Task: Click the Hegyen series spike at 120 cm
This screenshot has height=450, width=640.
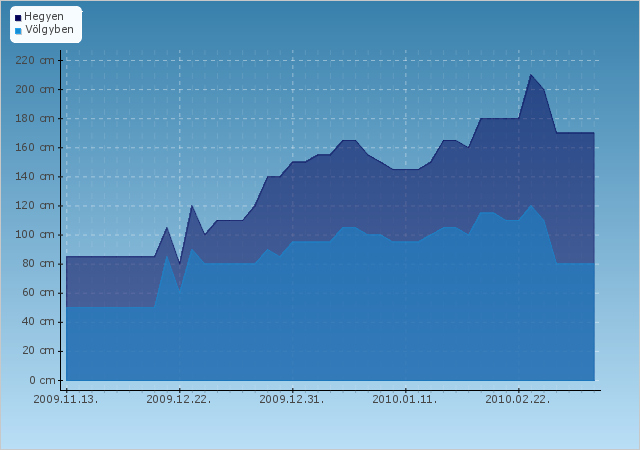Action: [x=191, y=206]
